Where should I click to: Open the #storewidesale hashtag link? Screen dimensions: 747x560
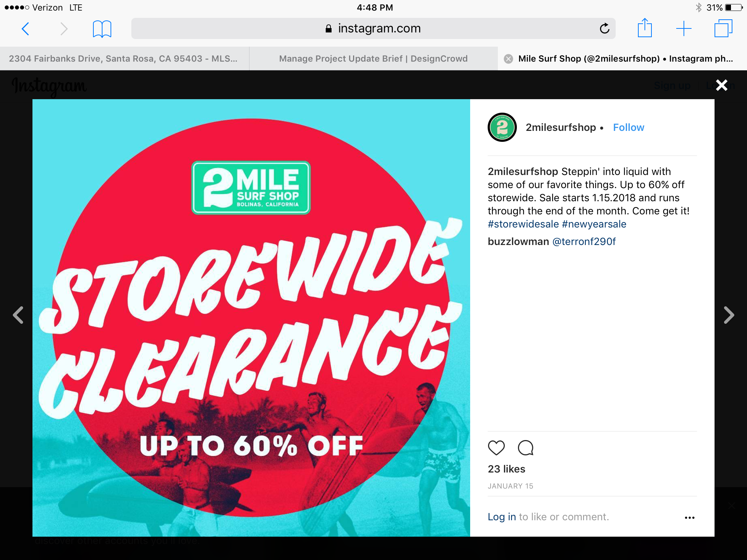point(523,224)
